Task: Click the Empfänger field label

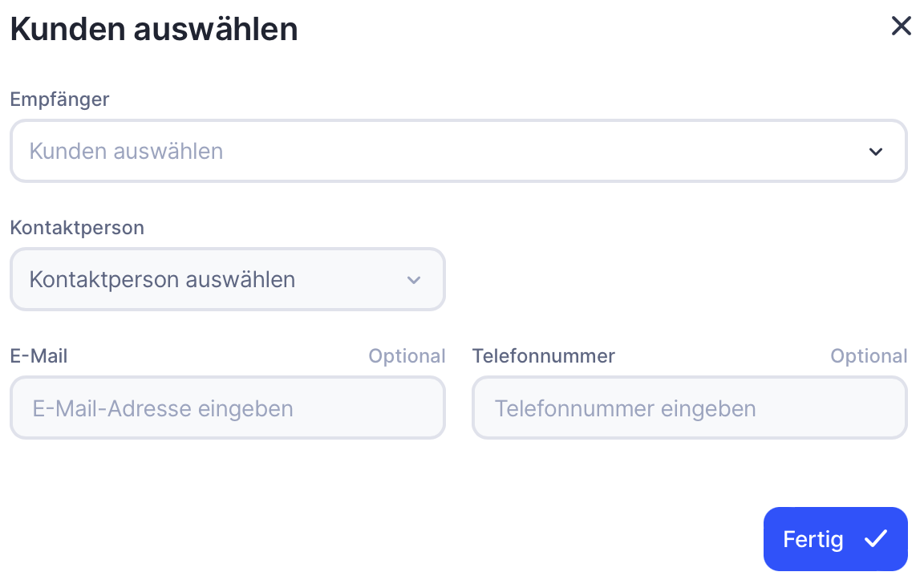Action: pyautogui.click(x=59, y=99)
